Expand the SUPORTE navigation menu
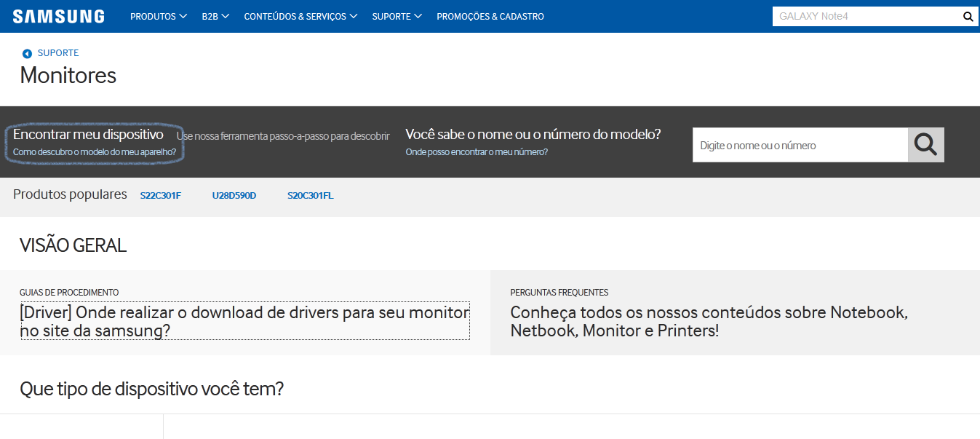Viewport: 980px width, 439px height. [x=397, y=16]
